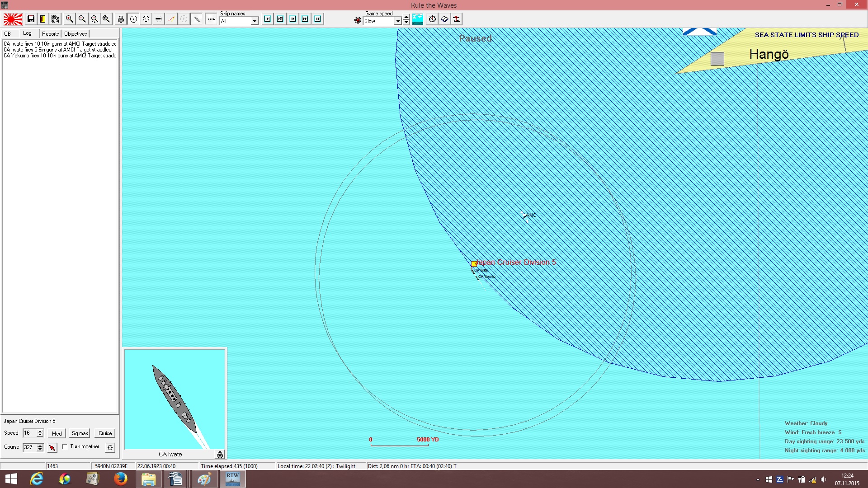Click the red arrow set-course icon
868x488 pixels.
coord(52,447)
